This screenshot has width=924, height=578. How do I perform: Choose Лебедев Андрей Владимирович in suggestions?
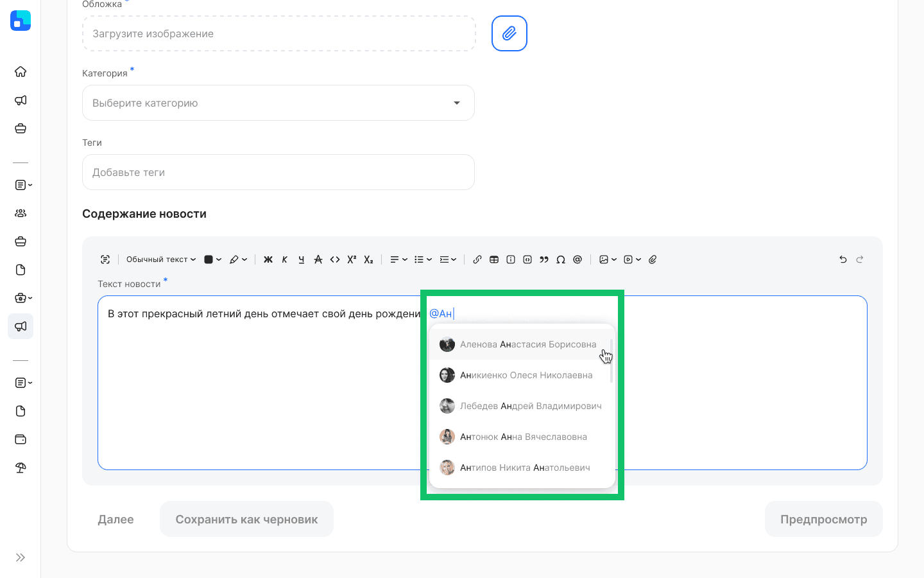pyautogui.click(x=530, y=406)
